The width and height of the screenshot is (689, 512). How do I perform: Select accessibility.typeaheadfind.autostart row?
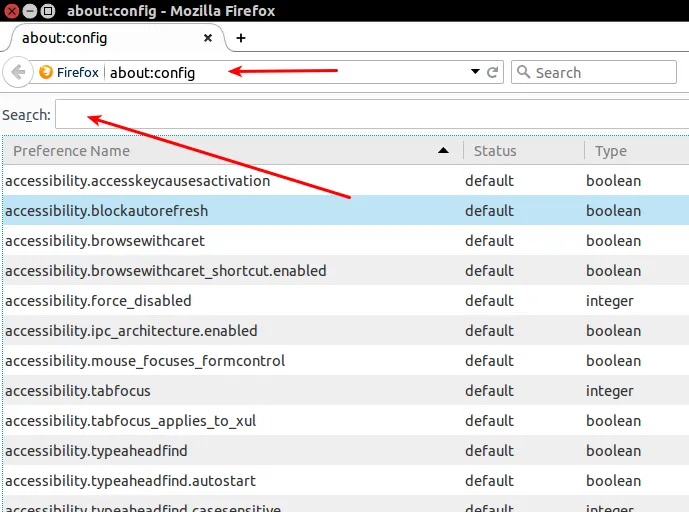346,481
